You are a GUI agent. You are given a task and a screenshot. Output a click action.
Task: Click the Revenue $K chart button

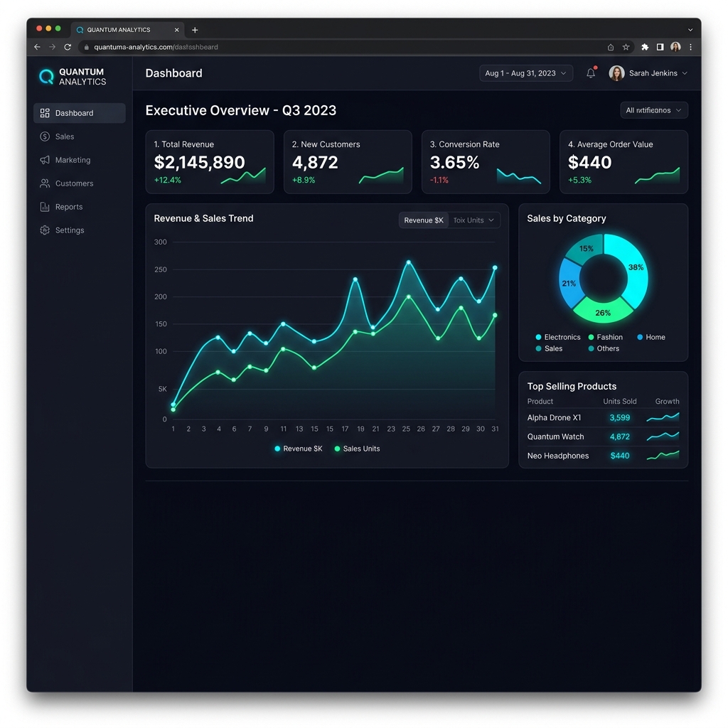(x=423, y=220)
